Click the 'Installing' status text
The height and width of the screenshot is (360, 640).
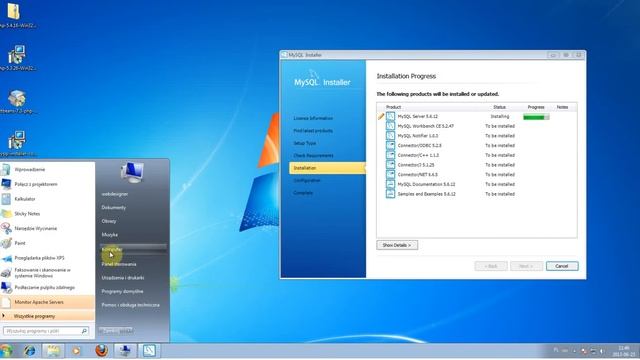point(500,116)
